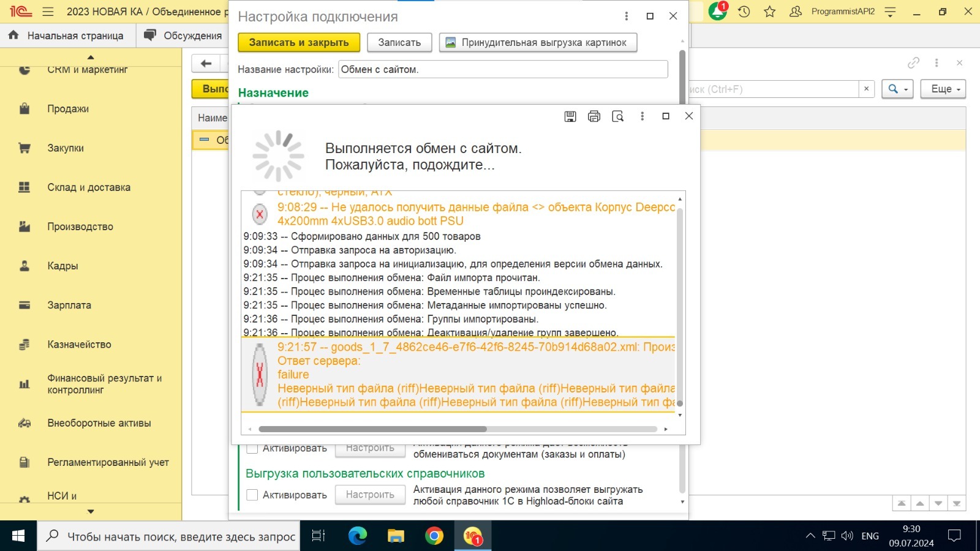
Task: Click the favorites star icon
Action: coord(770,12)
